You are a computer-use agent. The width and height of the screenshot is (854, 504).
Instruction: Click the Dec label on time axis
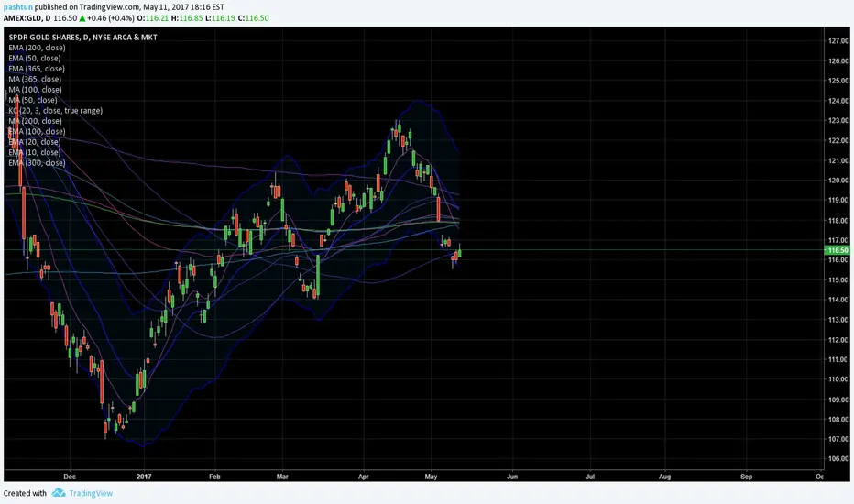(x=69, y=477)
